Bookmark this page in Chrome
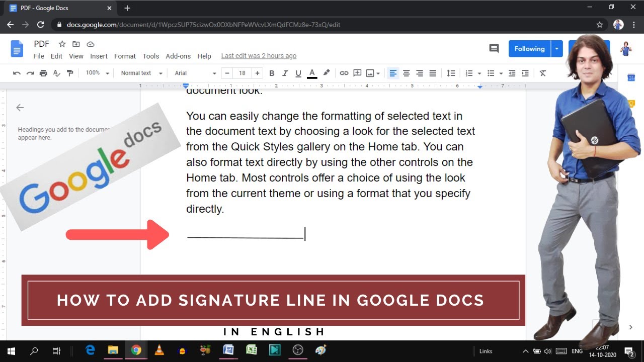The height and width of the screenshot is (362, 644). click(600, 25)
